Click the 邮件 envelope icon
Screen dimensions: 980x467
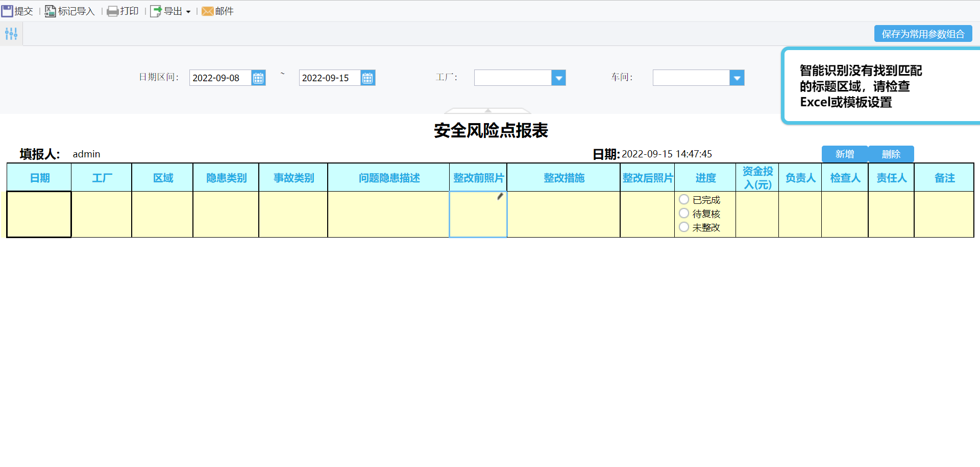[x=207, y=11]
